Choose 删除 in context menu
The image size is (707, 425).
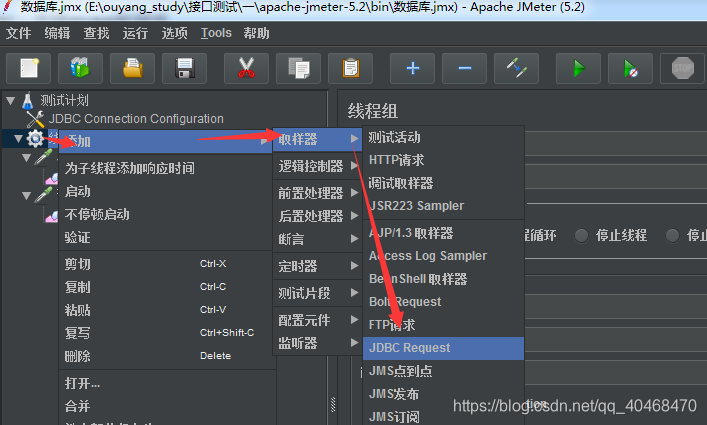pyautogui.click(x=166, y=356)
